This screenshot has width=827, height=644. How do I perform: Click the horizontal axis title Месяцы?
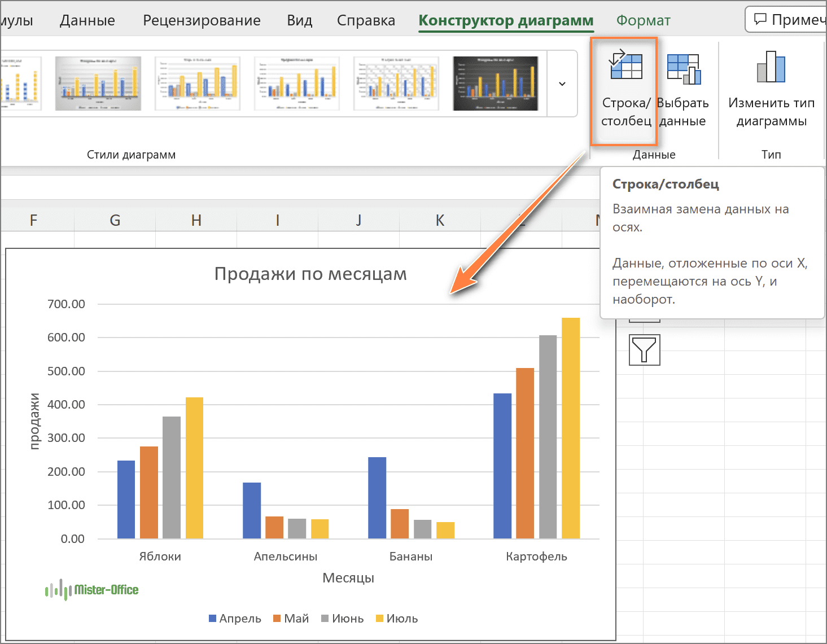(348, 577)
